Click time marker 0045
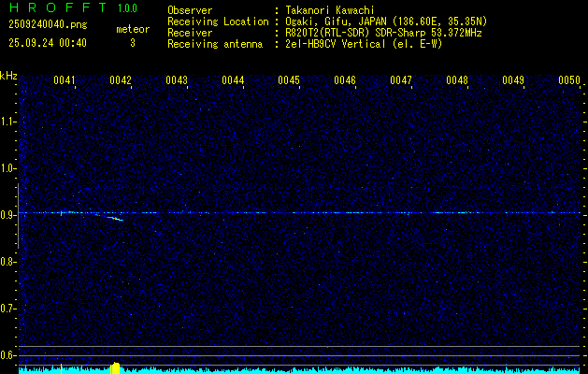Screen dimensions: 588x374 point(289,80)
